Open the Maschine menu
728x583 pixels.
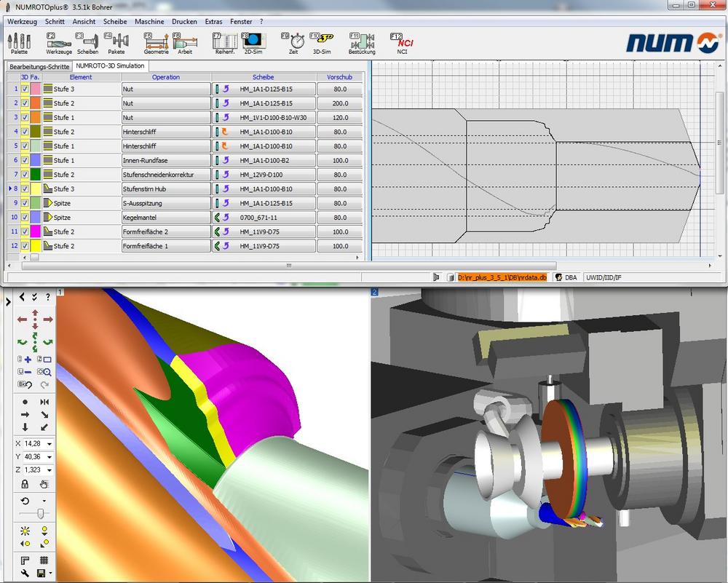pyautogui.click(x=149, y=21)
